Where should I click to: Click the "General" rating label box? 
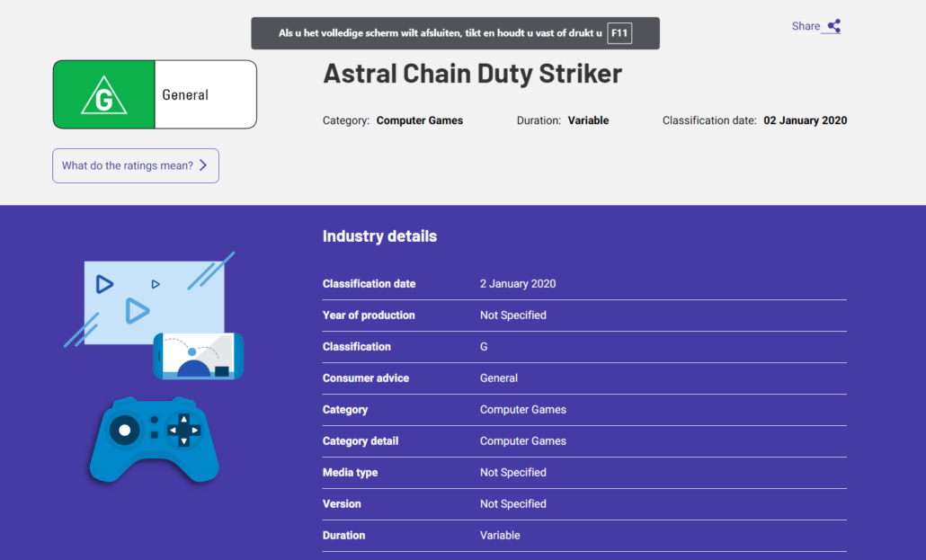pos(205,95)
